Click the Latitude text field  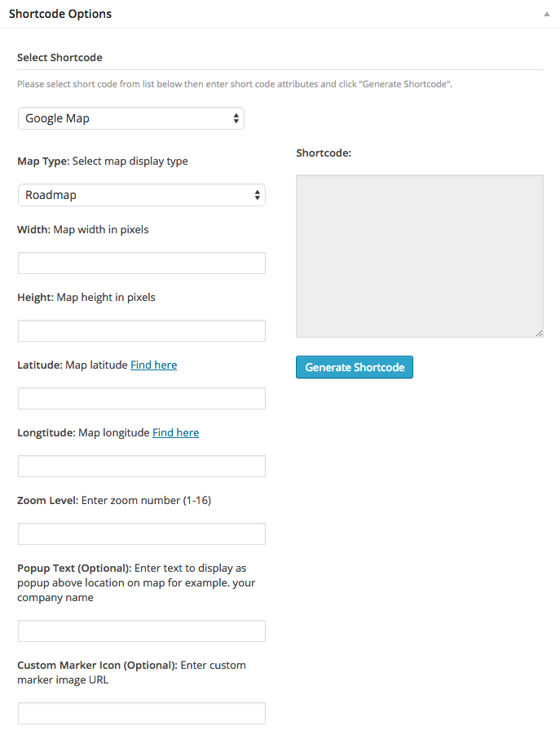pyautogui.click(x=141, y=398)
